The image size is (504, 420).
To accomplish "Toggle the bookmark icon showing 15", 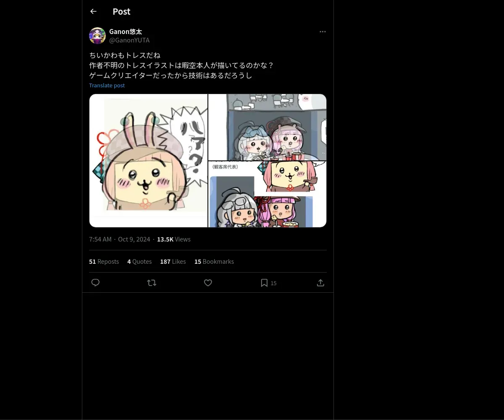I will pyautogui.click(x=268, y=283).
